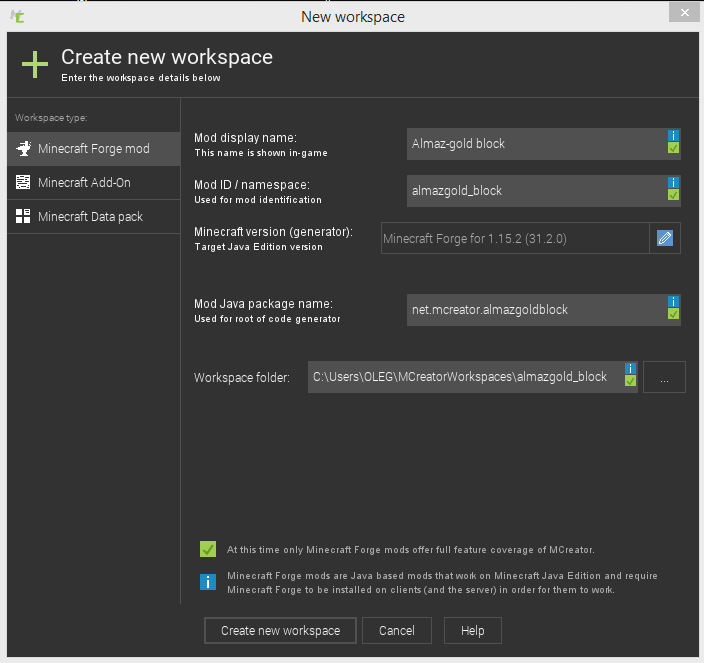Click the 'Workspace folder:' label

pos(242,378)
